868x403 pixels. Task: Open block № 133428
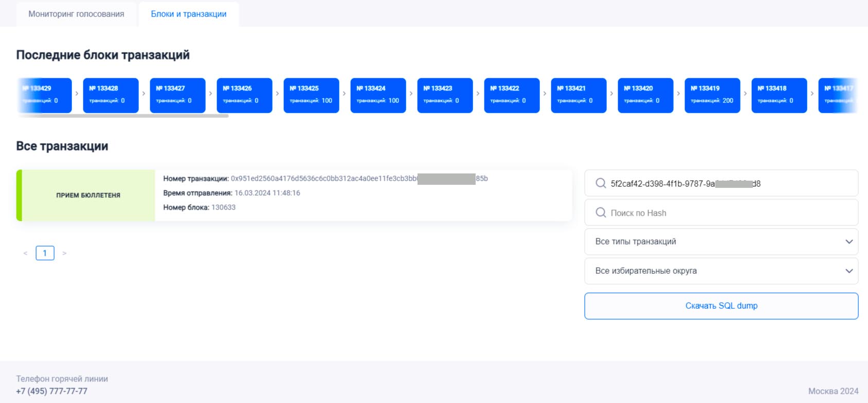click(x=111, y=95)
